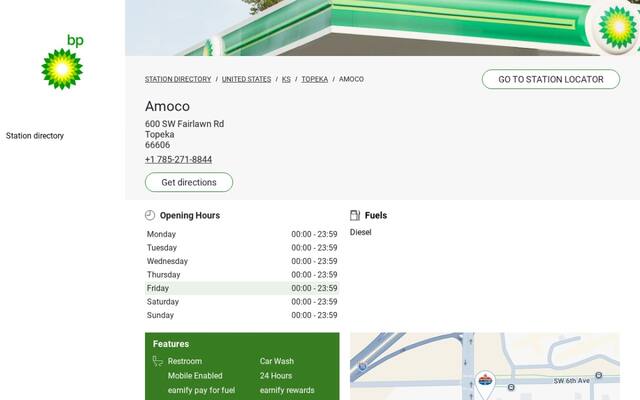The height and width of the screenshot is (400, 640).
Task: Click the station canopy banner image
Action: (382, 28)
